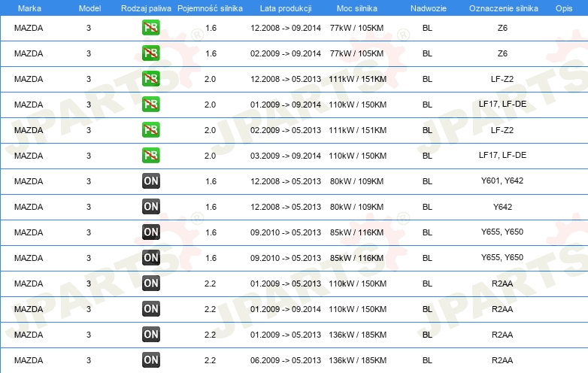Click the ON diesel icon in the Y601, Y642 row
This screenshot has height=373, width=588.
click(x=150, y=181)
